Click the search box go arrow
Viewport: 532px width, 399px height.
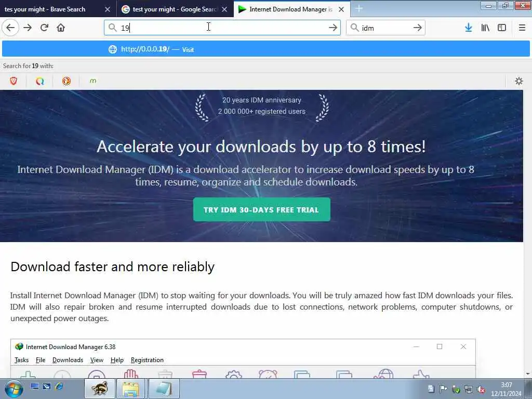pyautogui.click(x=417, y=28)
